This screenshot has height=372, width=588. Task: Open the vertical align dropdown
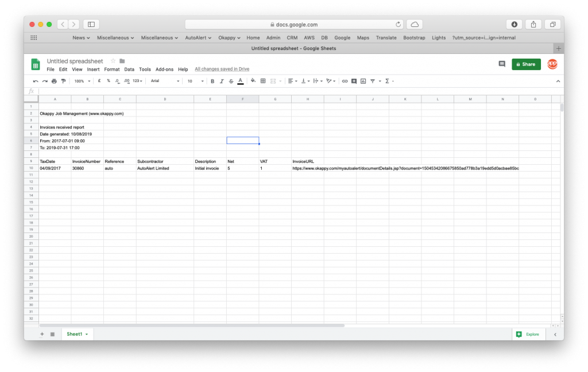[x=305, y=81]
